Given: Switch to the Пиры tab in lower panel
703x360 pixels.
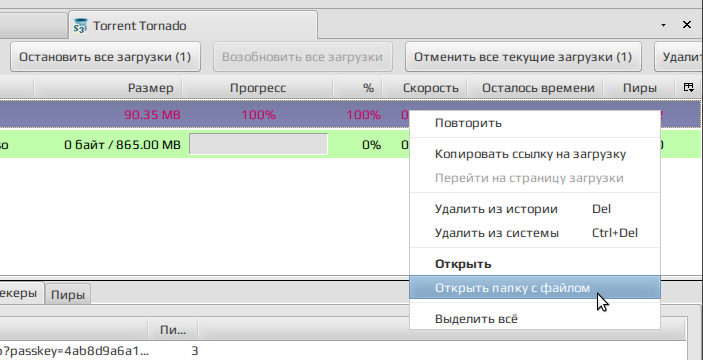Looking at the screenshot, I should [68, 295].
